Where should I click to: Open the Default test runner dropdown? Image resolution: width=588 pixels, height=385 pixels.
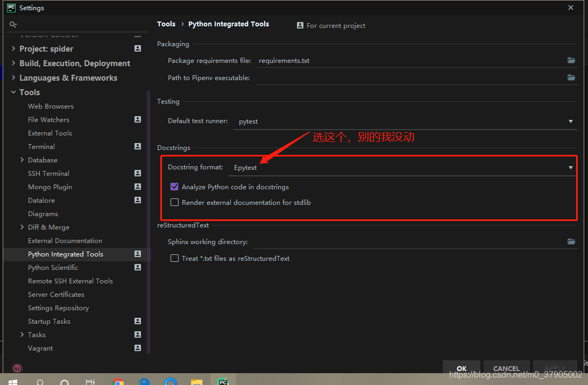406,122
